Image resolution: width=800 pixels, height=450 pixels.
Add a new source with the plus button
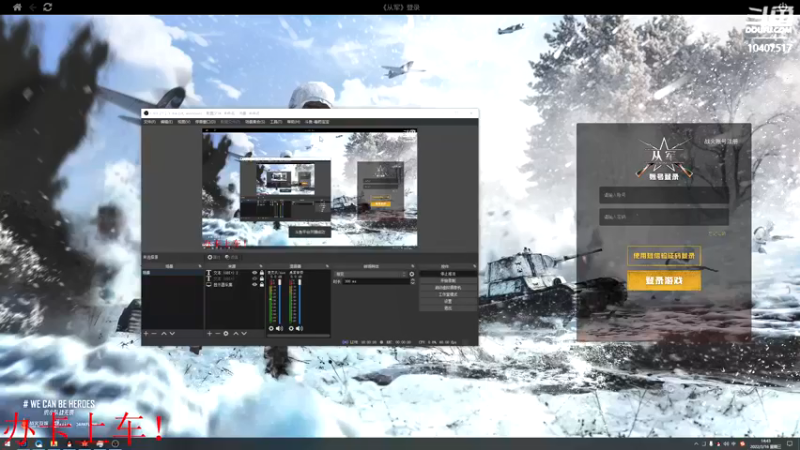[x=209, y=334]
